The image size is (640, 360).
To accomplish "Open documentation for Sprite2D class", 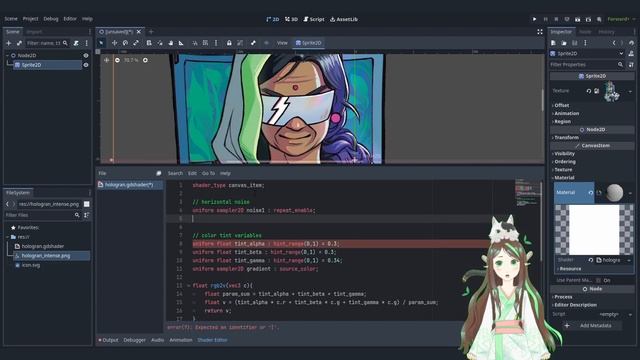I will pyautogui.click(x=631, y=53).
